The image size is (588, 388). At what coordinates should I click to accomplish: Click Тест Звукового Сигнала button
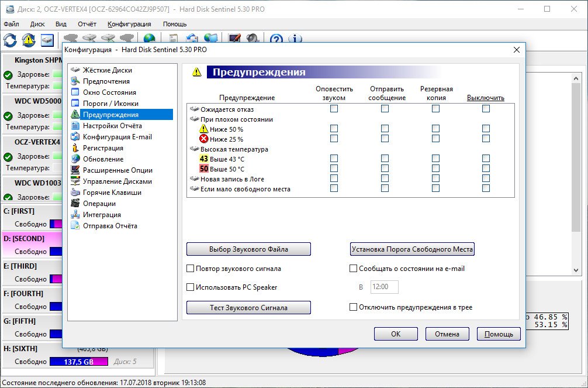248,308
